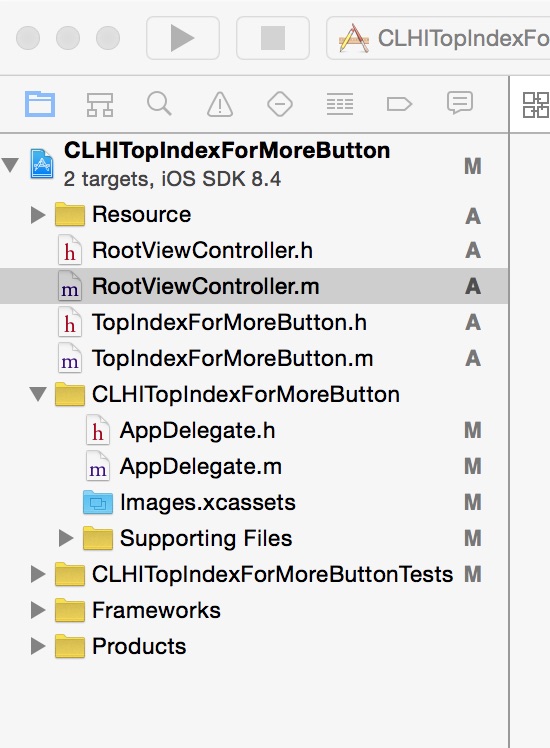Expand the Resource folder

point(38,215)
